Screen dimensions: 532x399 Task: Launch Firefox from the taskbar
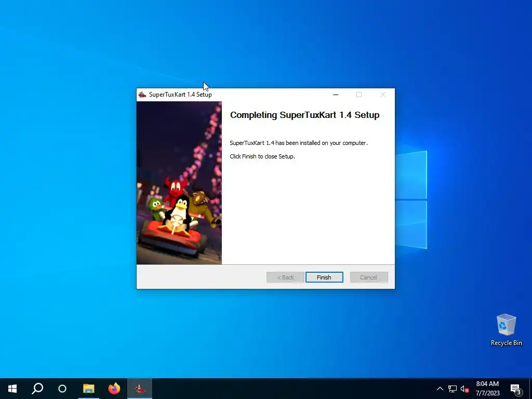tap(114, 389)
